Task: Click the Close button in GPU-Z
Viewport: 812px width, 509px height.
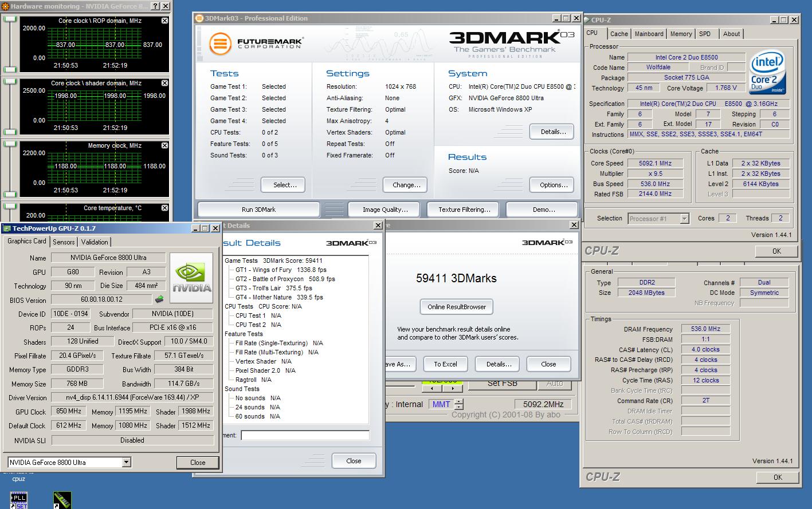Action: pyautogui.click(x=198, y=462)
